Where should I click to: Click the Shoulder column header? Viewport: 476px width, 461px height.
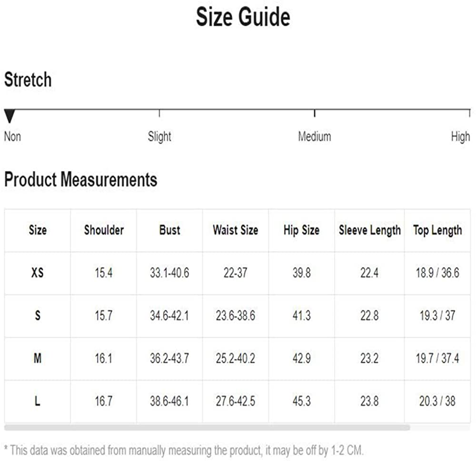104,230
